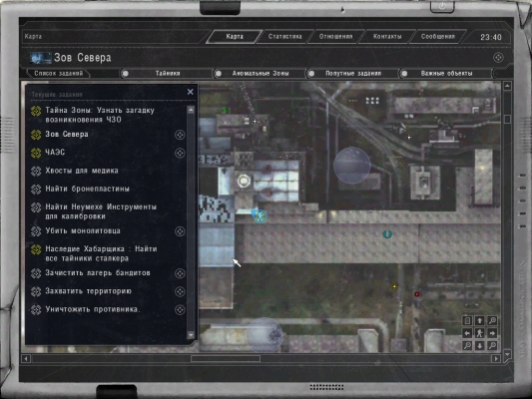Toggle the Тайники map filter

coord(125,74)
